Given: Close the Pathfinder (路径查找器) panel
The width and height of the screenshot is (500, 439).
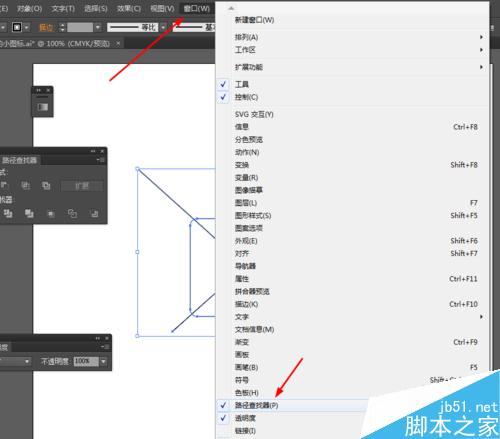Looking at the screenshot, I should coord(102,151).
